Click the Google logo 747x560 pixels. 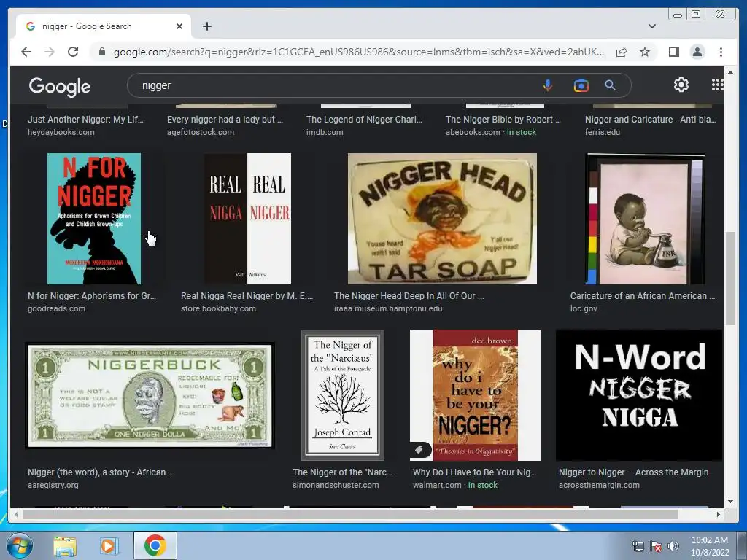click(60, 86)
